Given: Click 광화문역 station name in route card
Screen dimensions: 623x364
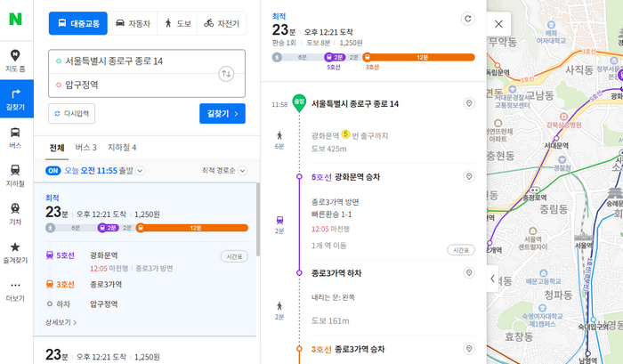Looking at the screenshot, I should click(104, 255).
